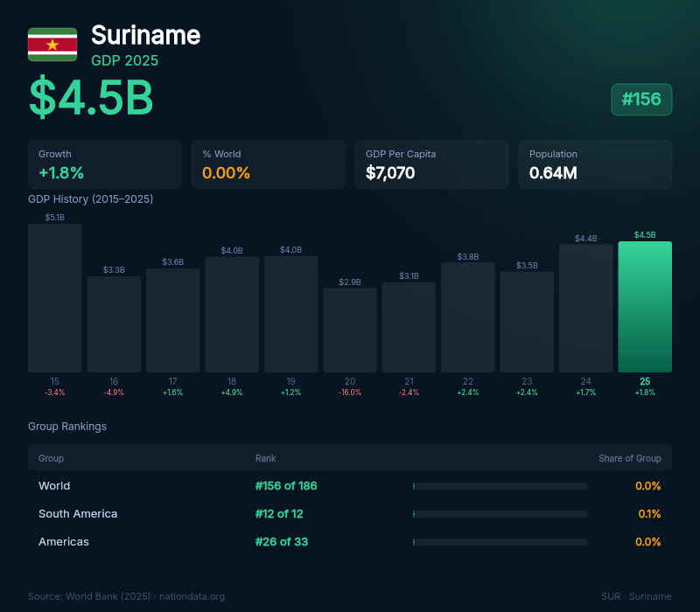
Task: Click the Suriname flag icon
Action: click(x=52, y=45)
